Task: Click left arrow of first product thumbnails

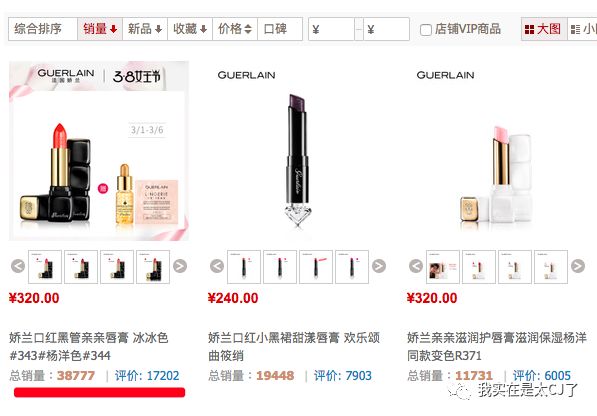Action: point(18,266)
